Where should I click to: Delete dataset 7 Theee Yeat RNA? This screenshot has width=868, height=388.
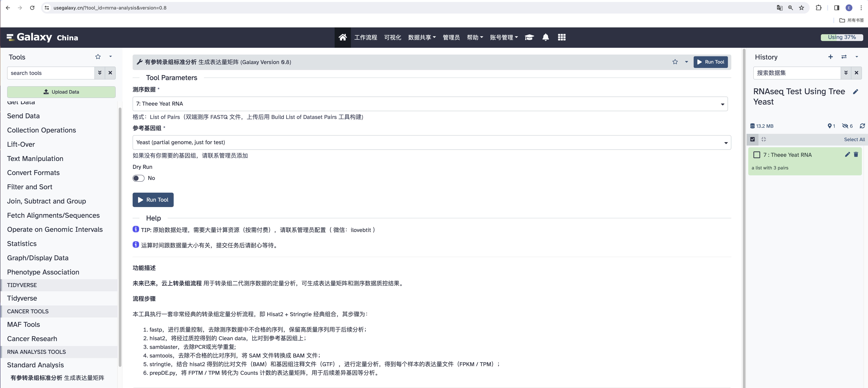856,155
